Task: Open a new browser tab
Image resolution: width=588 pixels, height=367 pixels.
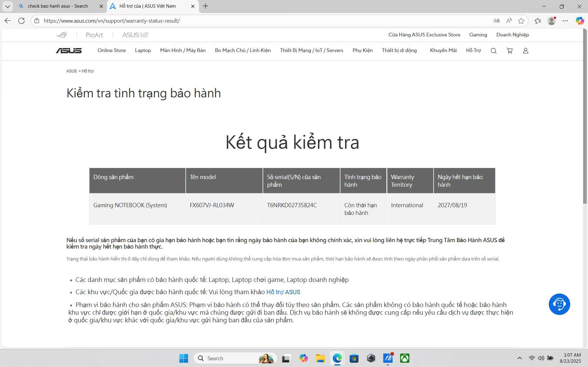Action: click(x=206, y=6)
